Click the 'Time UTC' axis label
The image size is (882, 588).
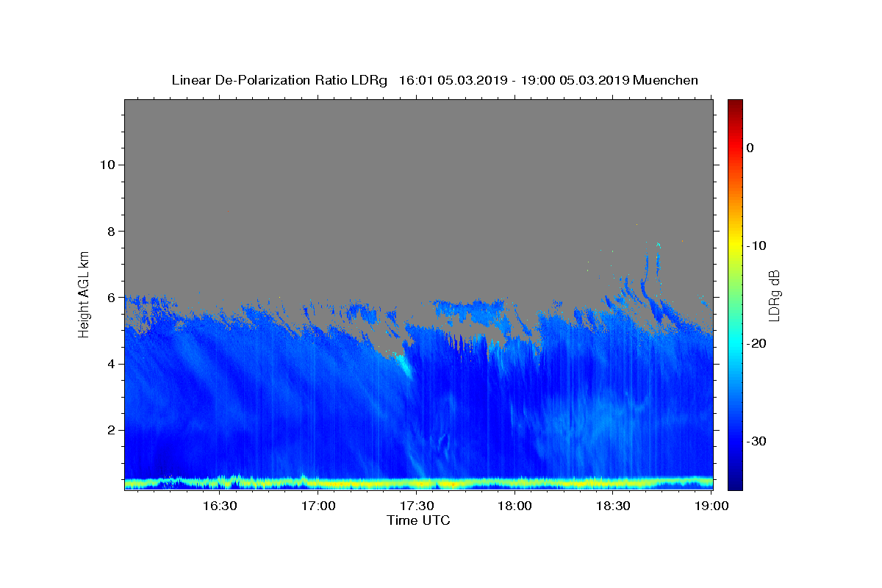pyautogui.click(x=418, y=520)
